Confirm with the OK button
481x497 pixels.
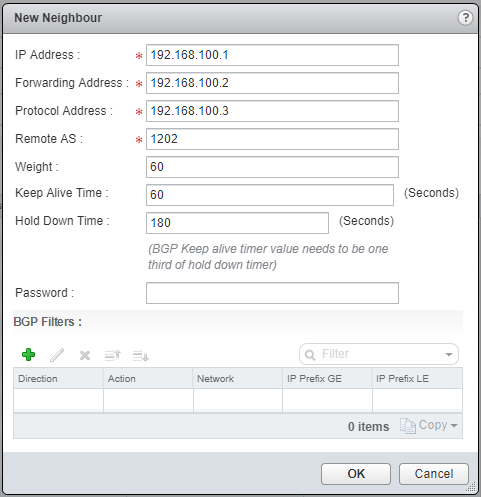point(356,474)
